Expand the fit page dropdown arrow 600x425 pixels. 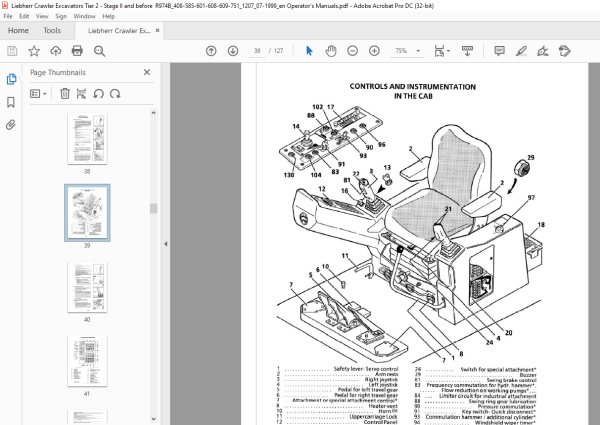click(x=448, y=51)
